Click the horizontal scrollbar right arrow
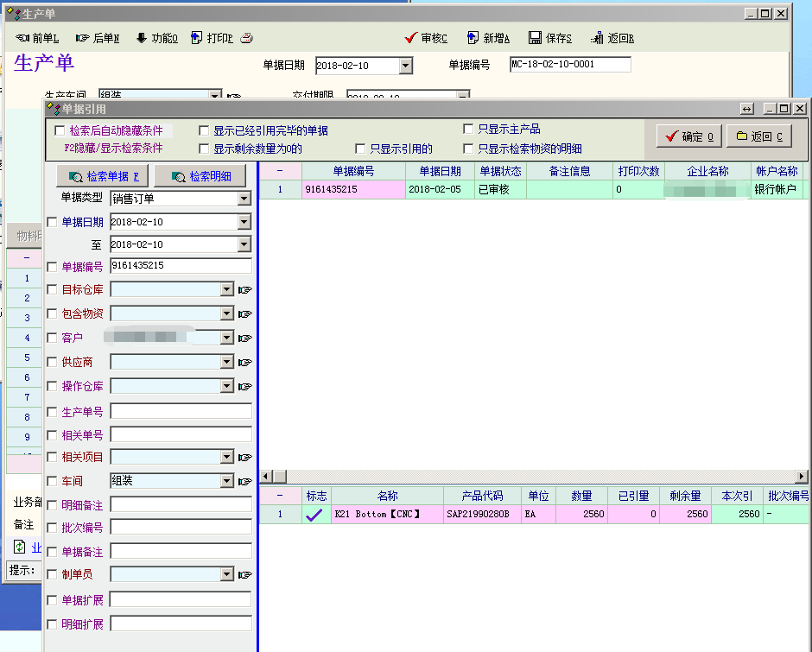The height and width of the screenshot is (652, 812). point(802,477)
